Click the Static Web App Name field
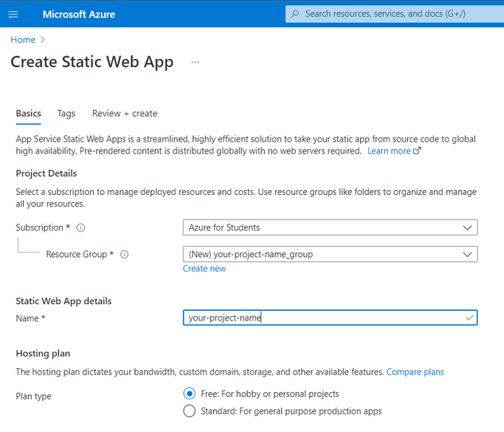The height and width of the screenshot is (432, 504). 322,318
